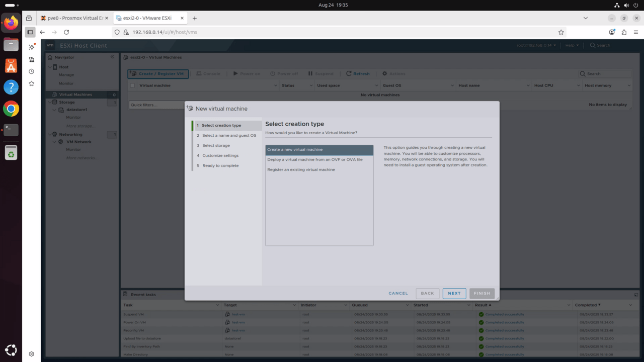Open Firefox from the Ubuntu dock

(x=11, y=23)
